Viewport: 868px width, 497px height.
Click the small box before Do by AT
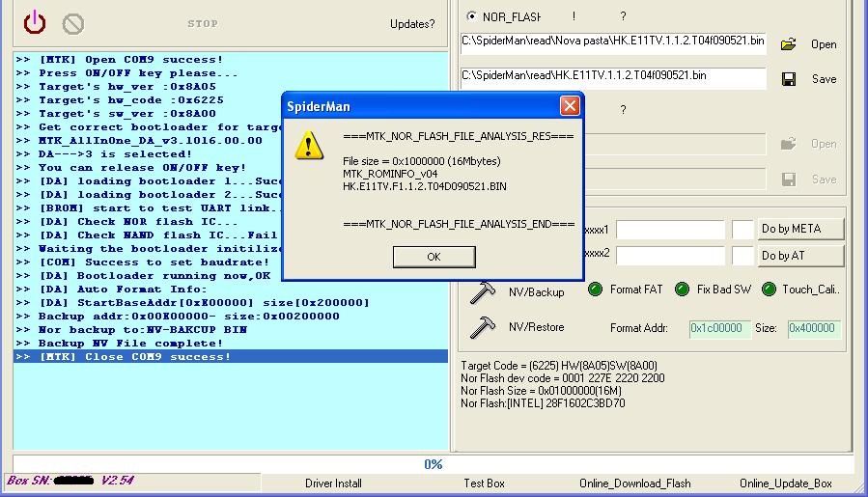coord(742,256)
